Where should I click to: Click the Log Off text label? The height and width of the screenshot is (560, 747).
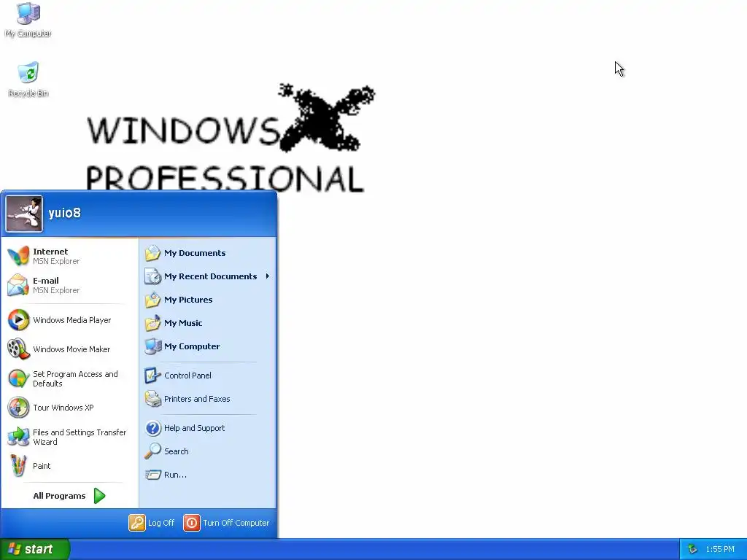point(161,523)
